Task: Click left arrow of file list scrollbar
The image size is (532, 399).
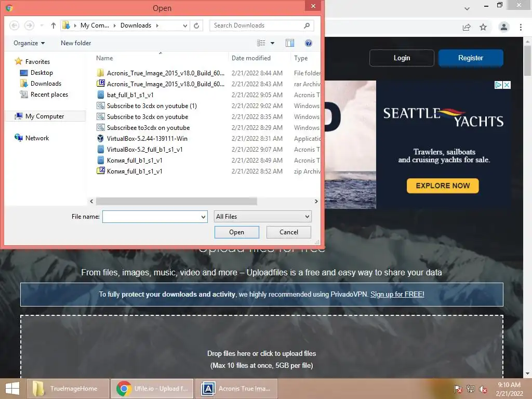Action: (91, 201)
